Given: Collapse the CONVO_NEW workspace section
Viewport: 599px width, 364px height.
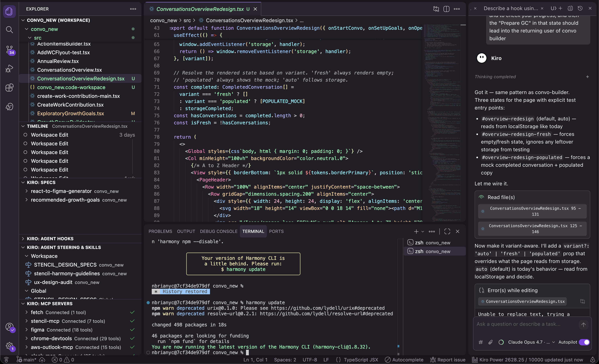Looking at the screenshot, I should [23, 20].
